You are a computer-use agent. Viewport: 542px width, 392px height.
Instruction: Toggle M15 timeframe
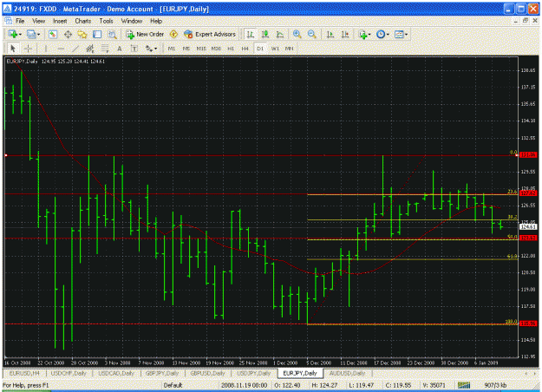click(201, 49)
